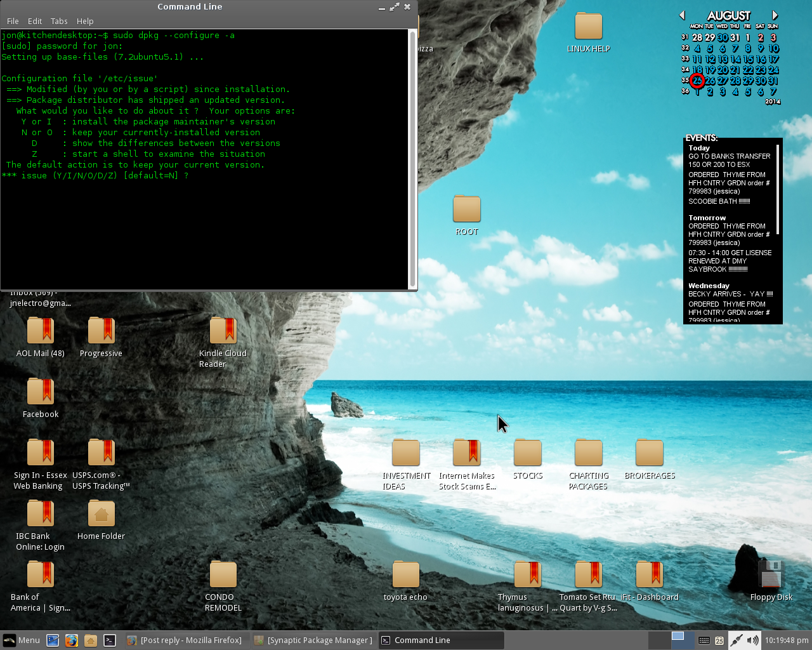
Task: Click 'BECKY ARRIVES - YAY' event entry
Action: click(x=731, y=294)
